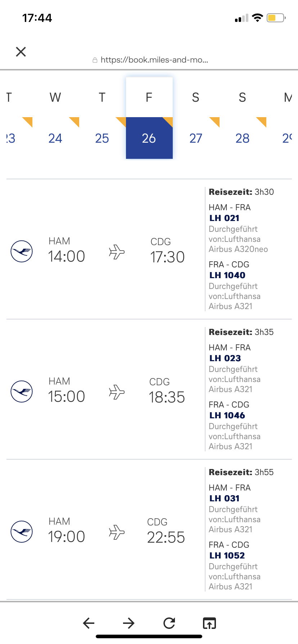Open flight number LH 021 details
The height and width of the screenshot is (644, 298).
coord(224,218)
